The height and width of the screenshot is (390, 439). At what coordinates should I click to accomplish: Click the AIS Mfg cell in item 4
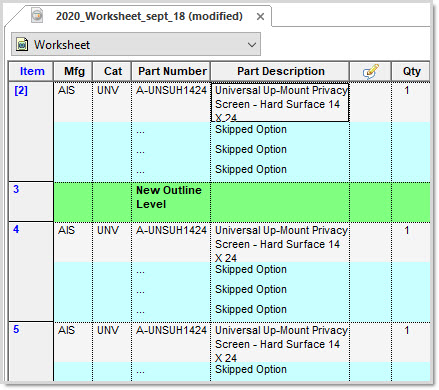click(x=73, y=242)
